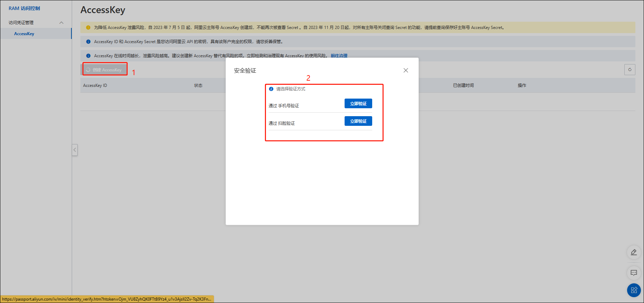Close the 安全验证 dialog
Viewport: 644px width, 303px height.
406,70
